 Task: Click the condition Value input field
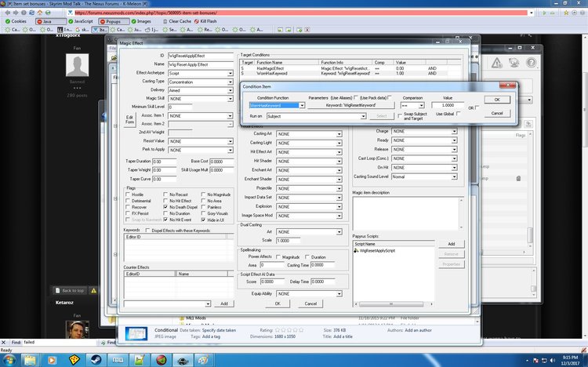[x=448, y=104]
